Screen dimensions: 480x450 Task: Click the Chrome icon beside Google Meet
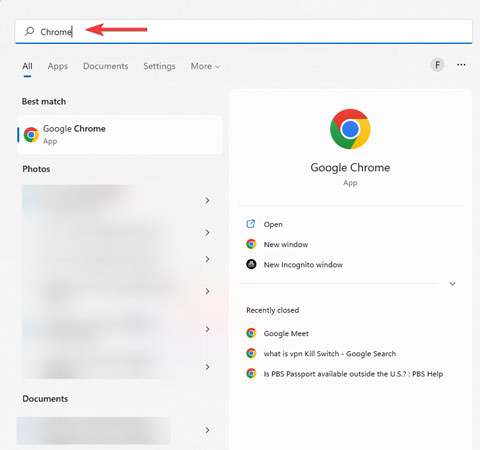click(x=251, y=333)
